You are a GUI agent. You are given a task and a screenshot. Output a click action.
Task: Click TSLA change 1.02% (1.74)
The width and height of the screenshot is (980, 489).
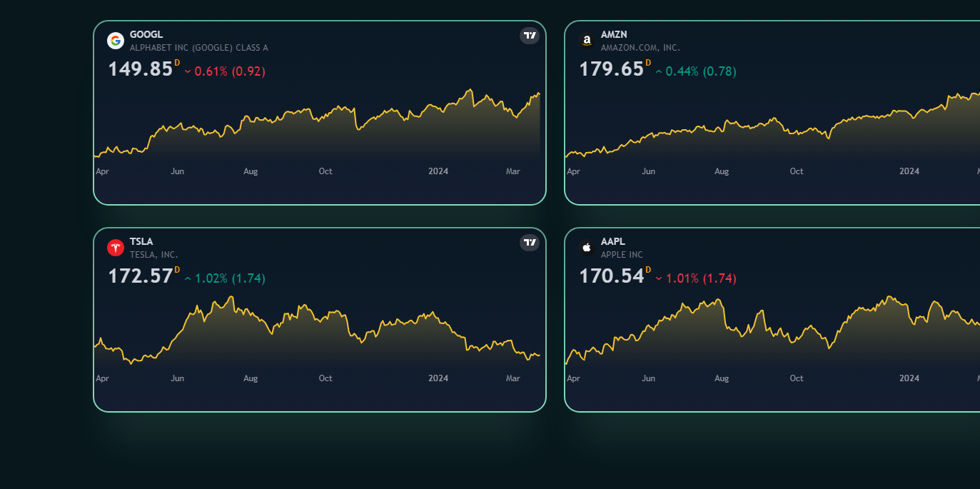[225, 278]
